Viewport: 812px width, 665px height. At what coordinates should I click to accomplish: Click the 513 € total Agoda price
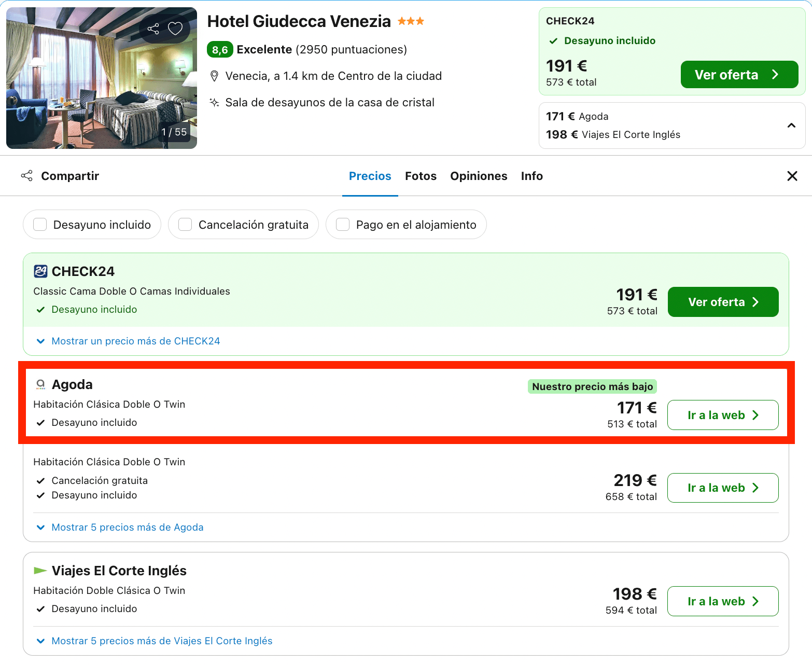(x=632, y=424)
